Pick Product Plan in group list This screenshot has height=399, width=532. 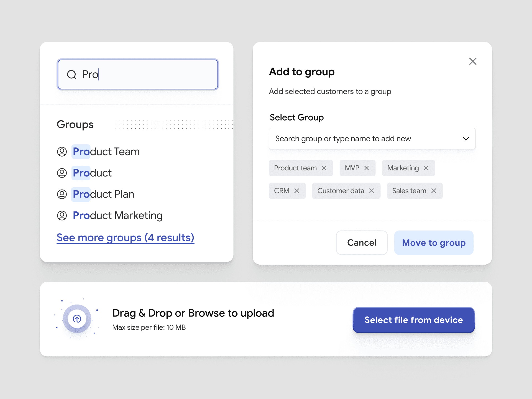click(x=103, y=194)
